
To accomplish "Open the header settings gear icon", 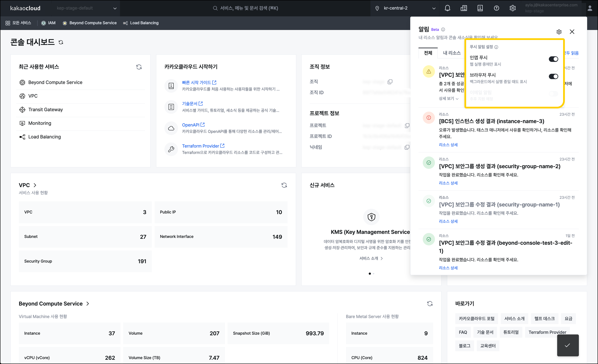I will coord(513,8).
